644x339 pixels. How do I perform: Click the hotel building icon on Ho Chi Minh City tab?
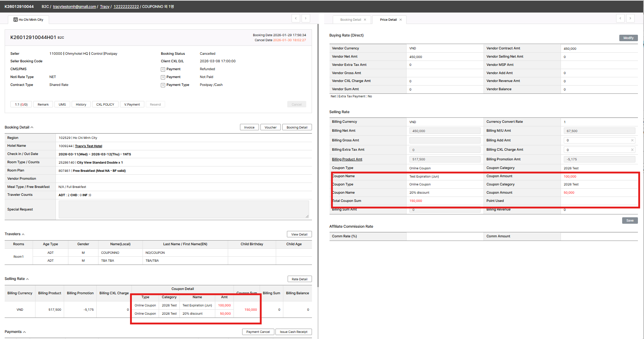(15, 20)
